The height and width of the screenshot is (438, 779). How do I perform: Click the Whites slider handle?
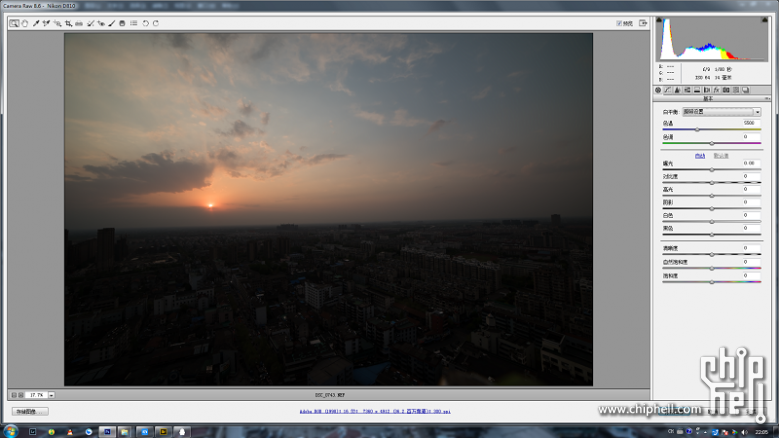[x=711, y=221]
